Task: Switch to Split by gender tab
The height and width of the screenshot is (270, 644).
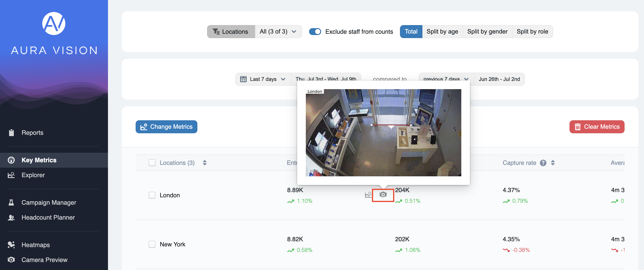Action: [487, 32]
